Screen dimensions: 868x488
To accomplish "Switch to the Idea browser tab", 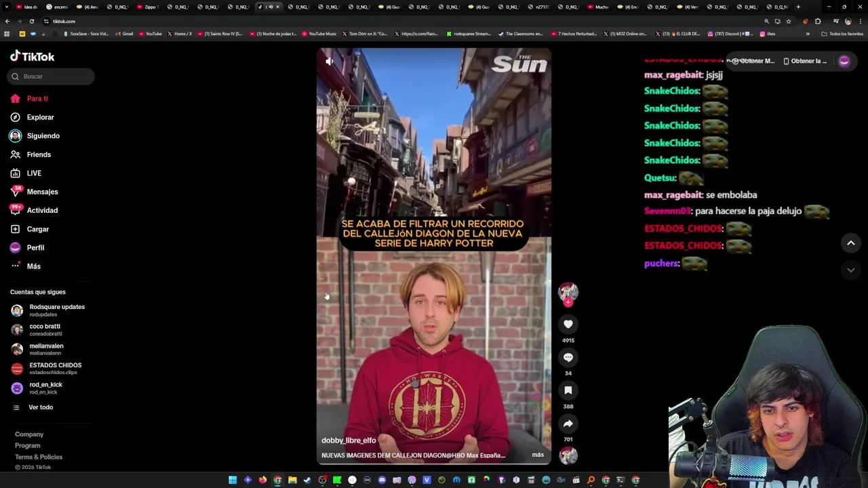I will [x=26, y=7].
